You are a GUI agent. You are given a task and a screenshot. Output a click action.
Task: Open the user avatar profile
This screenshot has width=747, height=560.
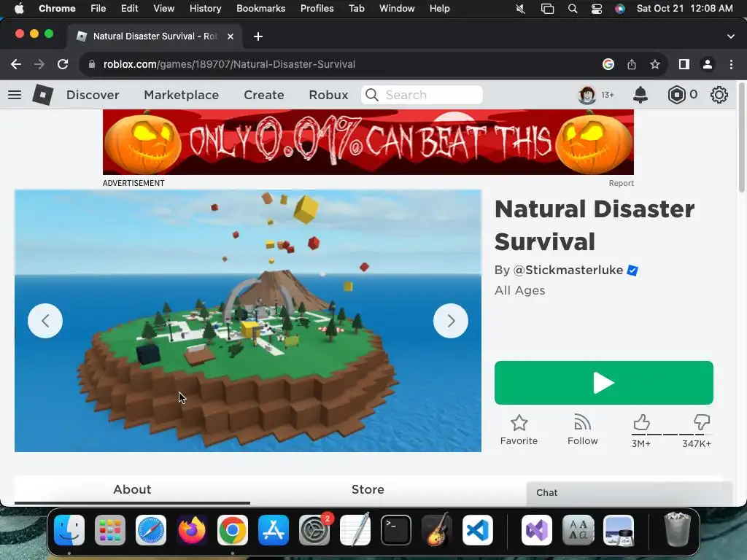[x=587, y=95]
